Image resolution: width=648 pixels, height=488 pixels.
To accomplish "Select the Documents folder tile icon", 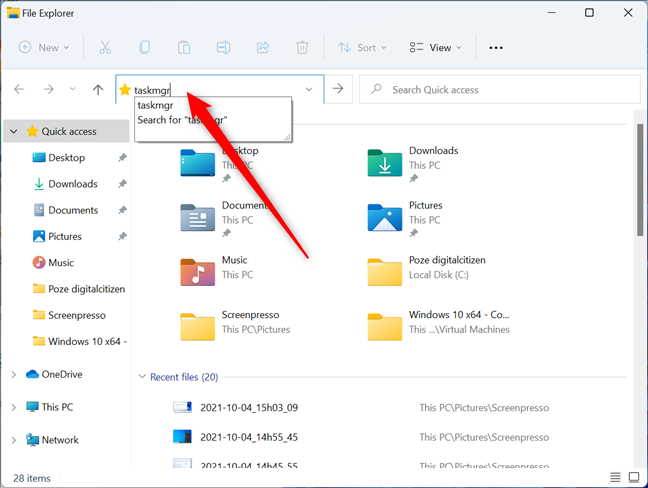I will (x=198, y=217).
